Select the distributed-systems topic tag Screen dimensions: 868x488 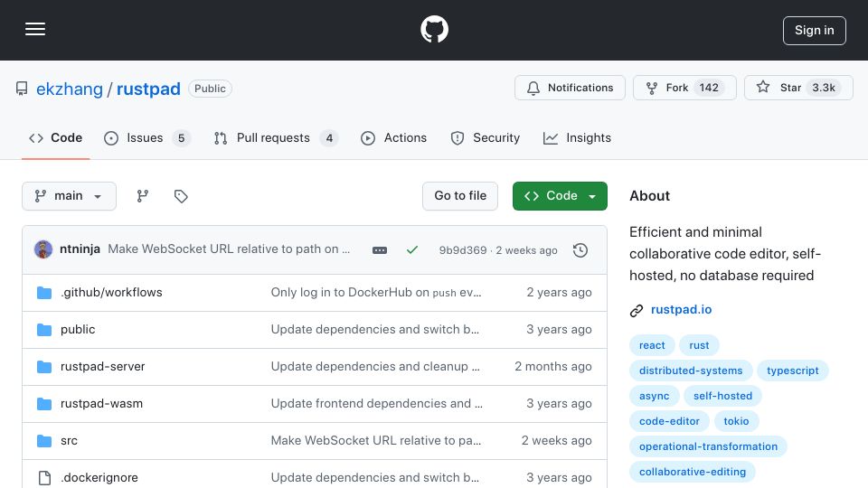tap(691, 371)
